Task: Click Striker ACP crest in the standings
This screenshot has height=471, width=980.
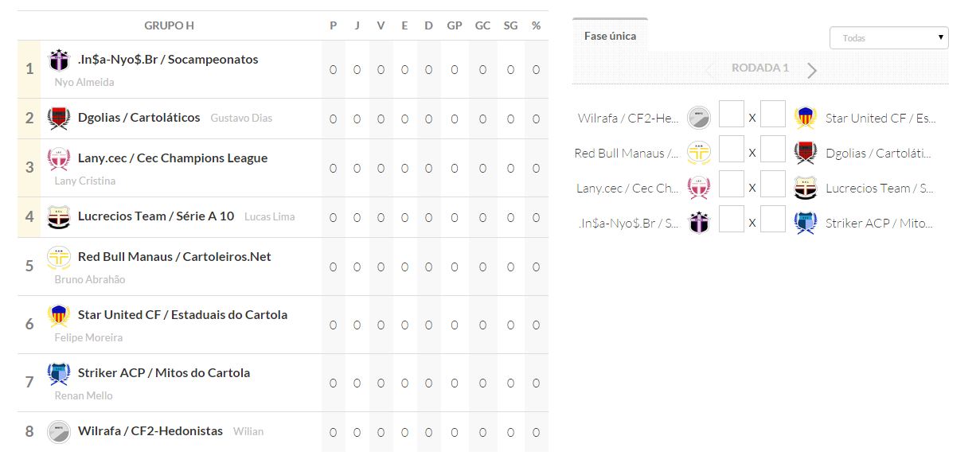Action: pyautogui.click(x=59, y=373)
